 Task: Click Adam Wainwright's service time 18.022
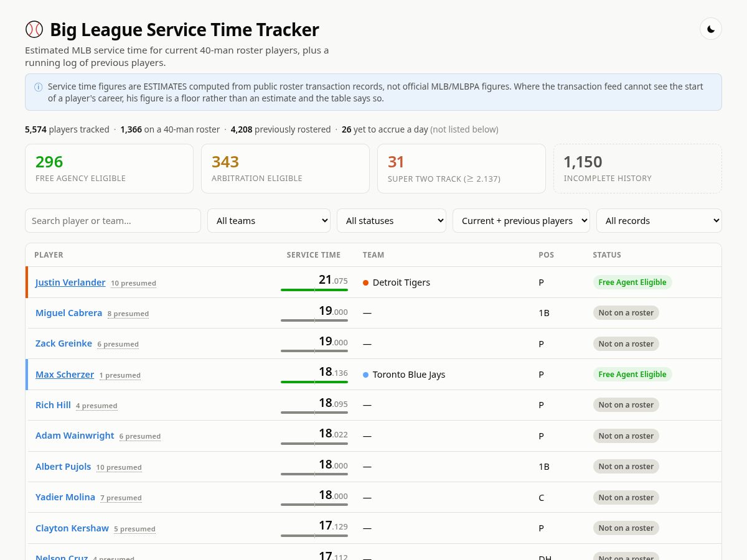333,434
